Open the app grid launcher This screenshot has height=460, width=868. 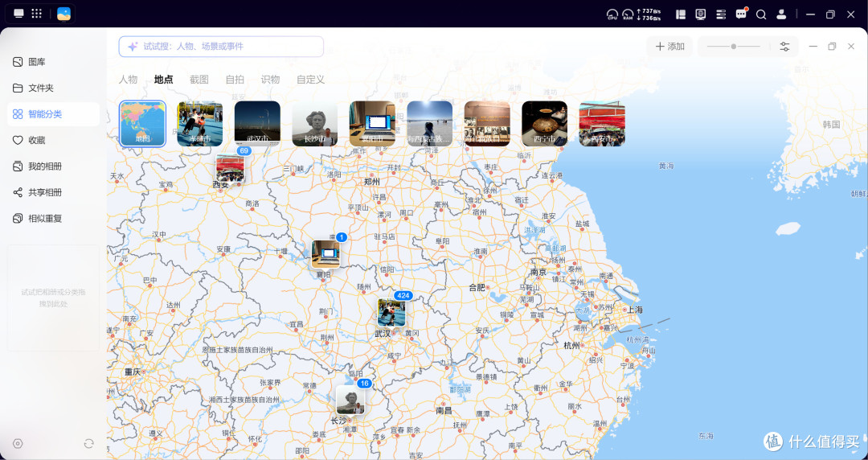(36, 14)
